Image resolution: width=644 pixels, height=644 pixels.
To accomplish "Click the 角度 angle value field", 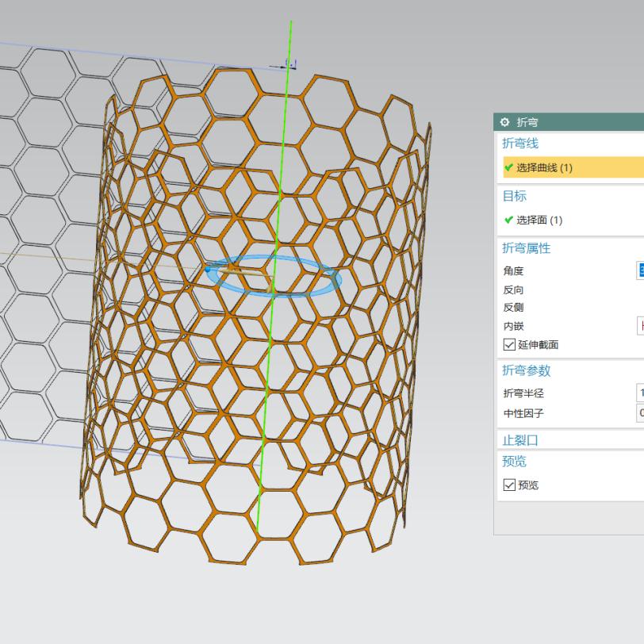I will point(640,270).
